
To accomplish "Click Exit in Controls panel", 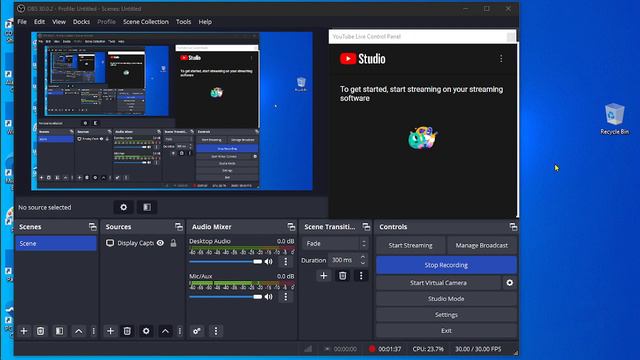I will tap(446, 331).
